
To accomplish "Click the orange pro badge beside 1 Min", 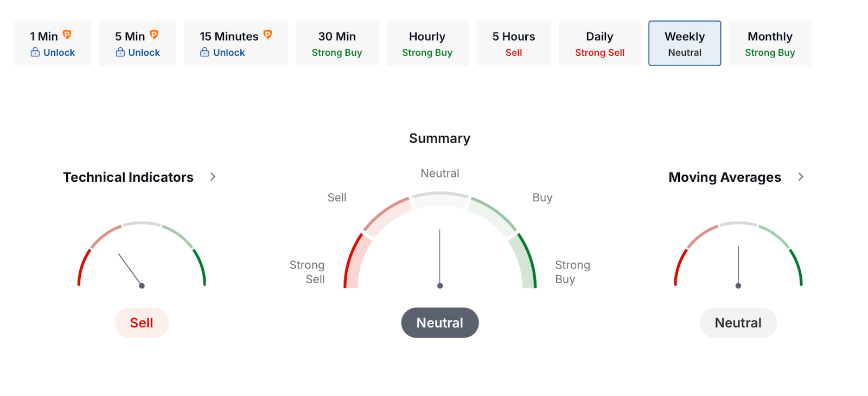I will 67,35.
